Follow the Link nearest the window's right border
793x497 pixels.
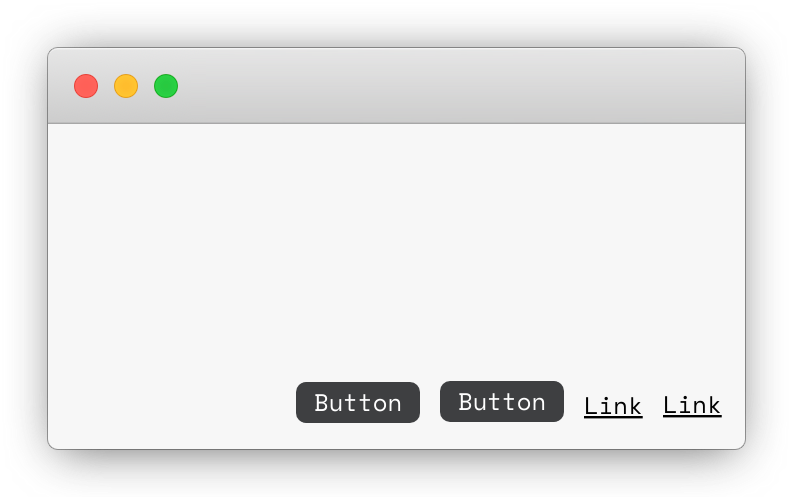pos(692,405)
